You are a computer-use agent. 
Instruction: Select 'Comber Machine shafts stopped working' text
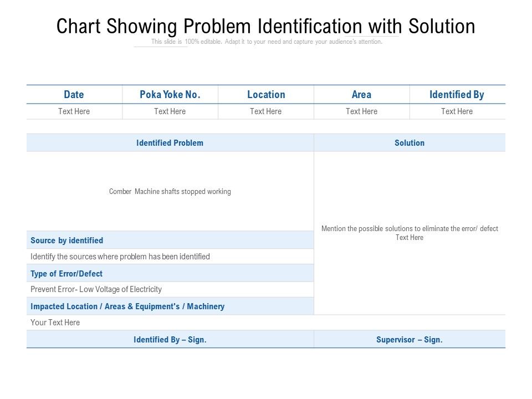tap(170, 191)
